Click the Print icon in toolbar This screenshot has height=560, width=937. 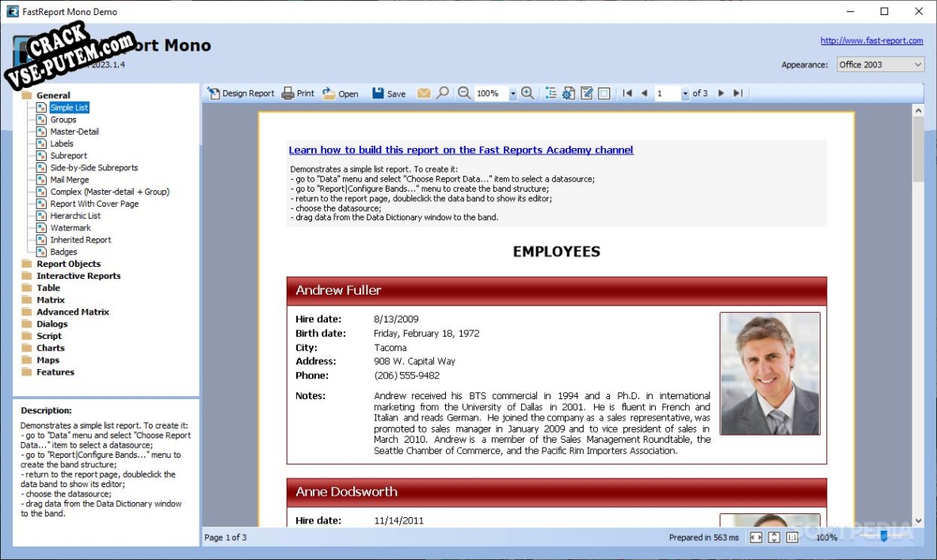[x=298, y=93]
